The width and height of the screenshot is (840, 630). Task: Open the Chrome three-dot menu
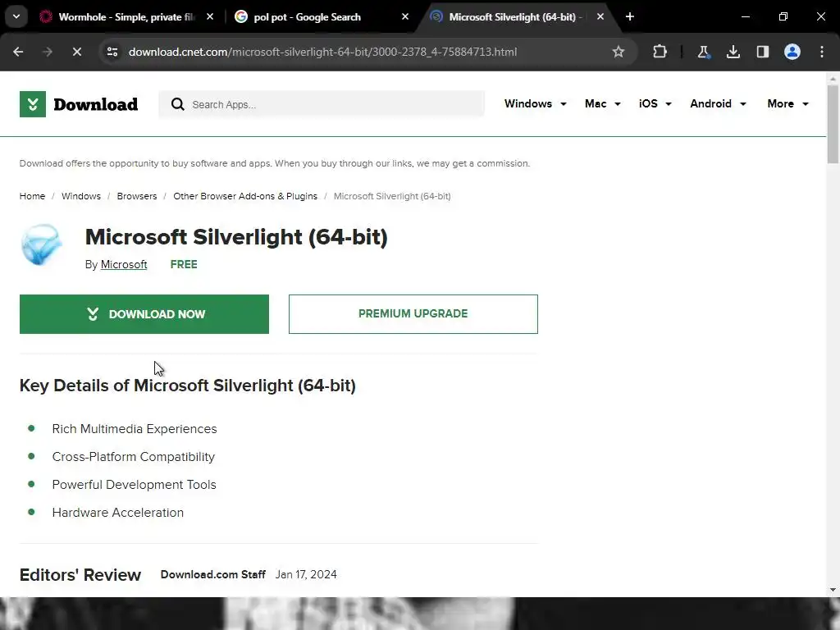tap(822, 52)
